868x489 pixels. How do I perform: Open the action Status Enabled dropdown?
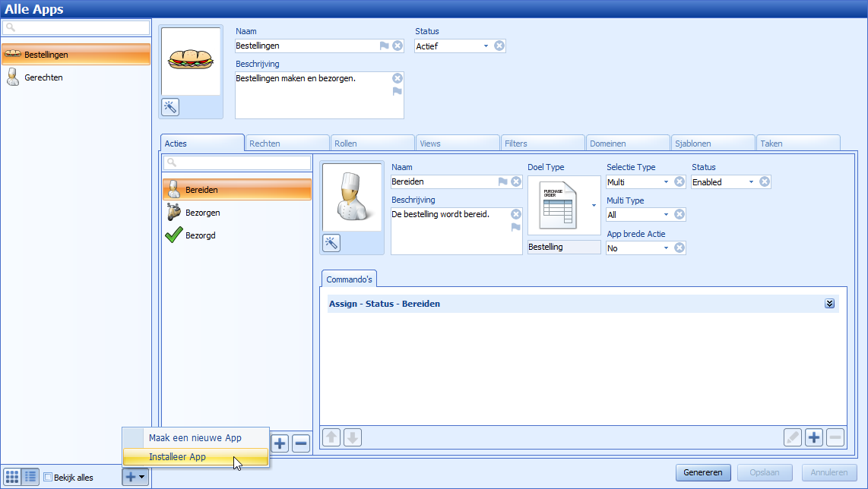click(751, 182)
